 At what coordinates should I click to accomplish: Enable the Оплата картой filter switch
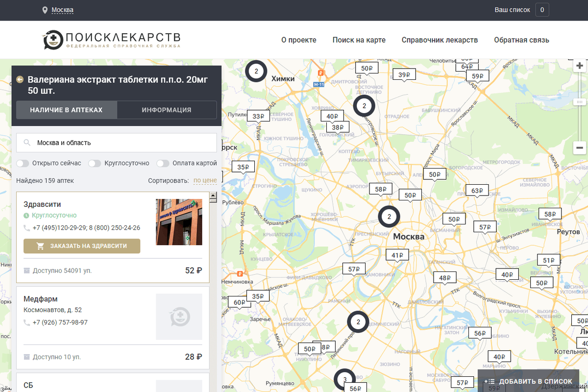pos(163,163)
